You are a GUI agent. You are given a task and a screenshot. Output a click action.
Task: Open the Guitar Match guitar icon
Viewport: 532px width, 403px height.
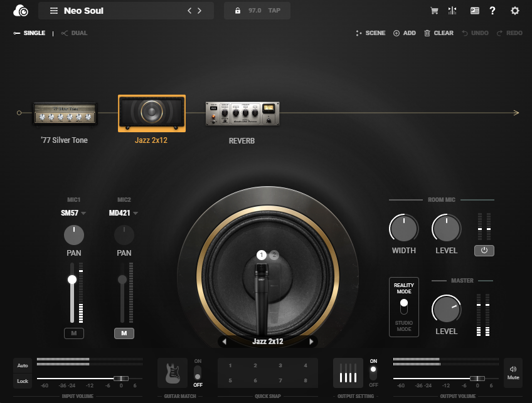pyautogui.click(x=173, y=373)
